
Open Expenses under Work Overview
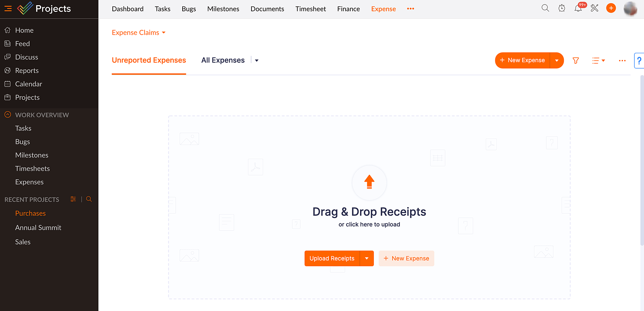(29, 182)
